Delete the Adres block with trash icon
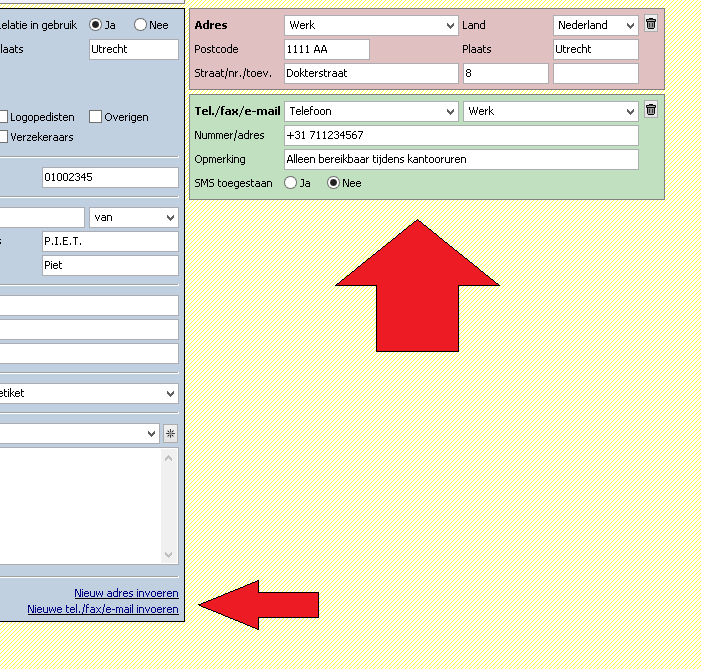Viewport: 701px width, 669px height. (x=651, y=24)
